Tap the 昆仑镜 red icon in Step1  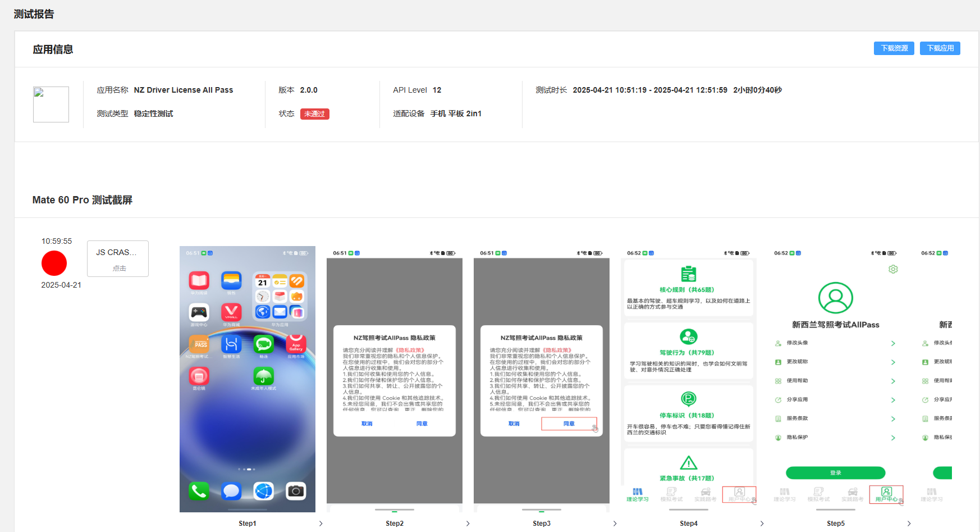(199, 376)
